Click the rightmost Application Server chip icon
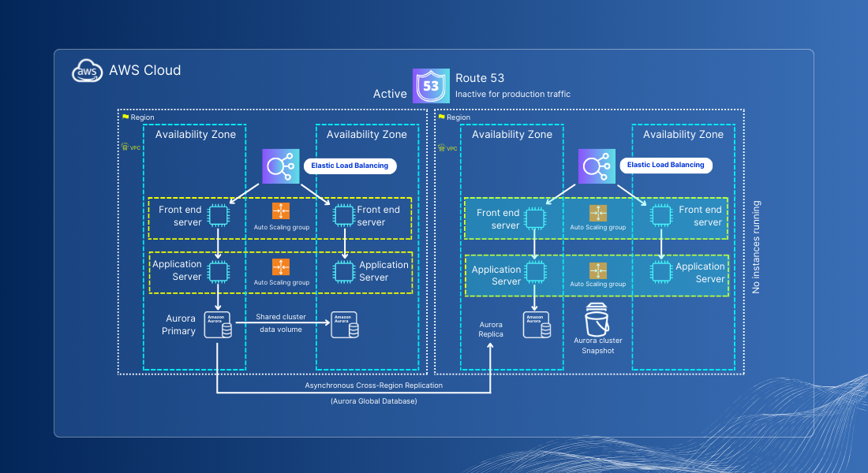 coord(661,272)
